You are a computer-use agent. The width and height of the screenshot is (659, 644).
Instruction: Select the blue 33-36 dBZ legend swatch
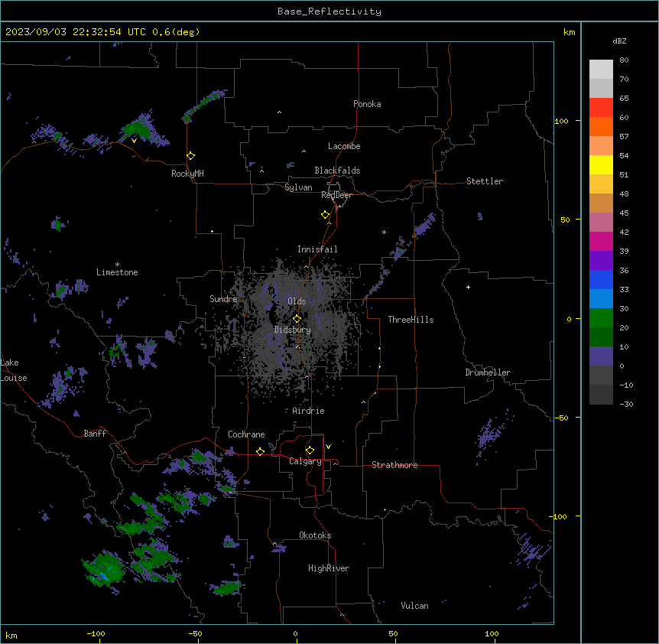pyautogui.click(x=601, y=279)
